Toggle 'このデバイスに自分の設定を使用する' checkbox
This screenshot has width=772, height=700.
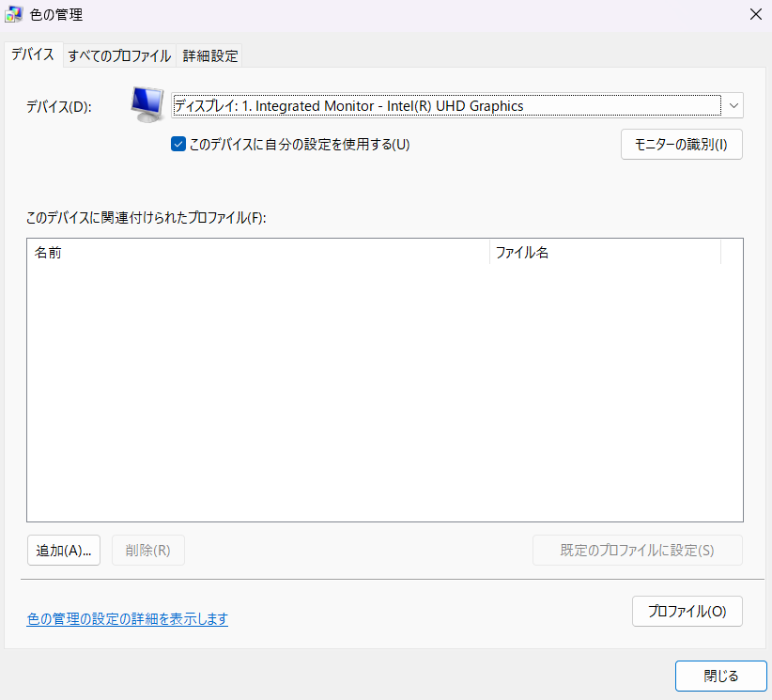[178, 145]
